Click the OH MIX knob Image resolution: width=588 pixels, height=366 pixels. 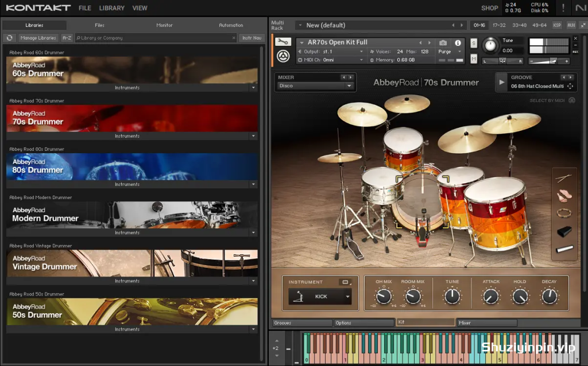tap(384, 297)
